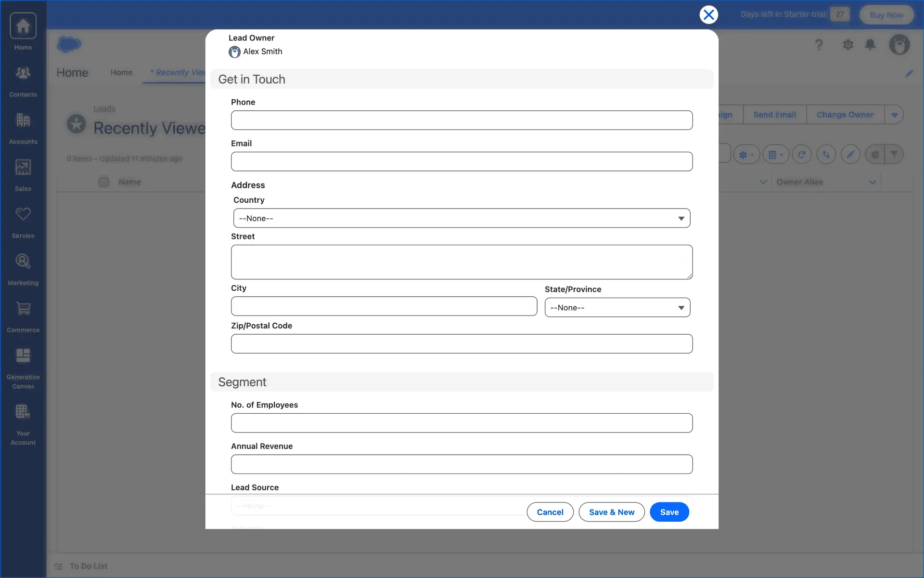Click the notifications bell icon
This screenshot has width=924, height=578.
870,45
